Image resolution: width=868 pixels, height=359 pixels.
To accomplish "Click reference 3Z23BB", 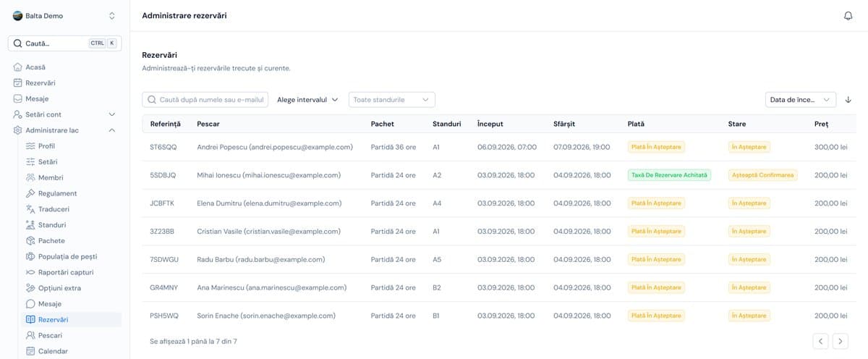I will (162, 232).
